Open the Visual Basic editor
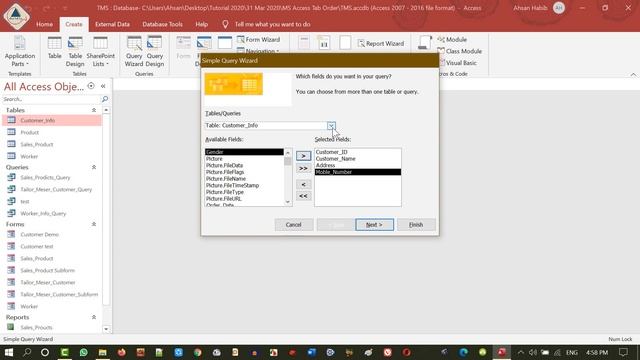 coord(458,63)
